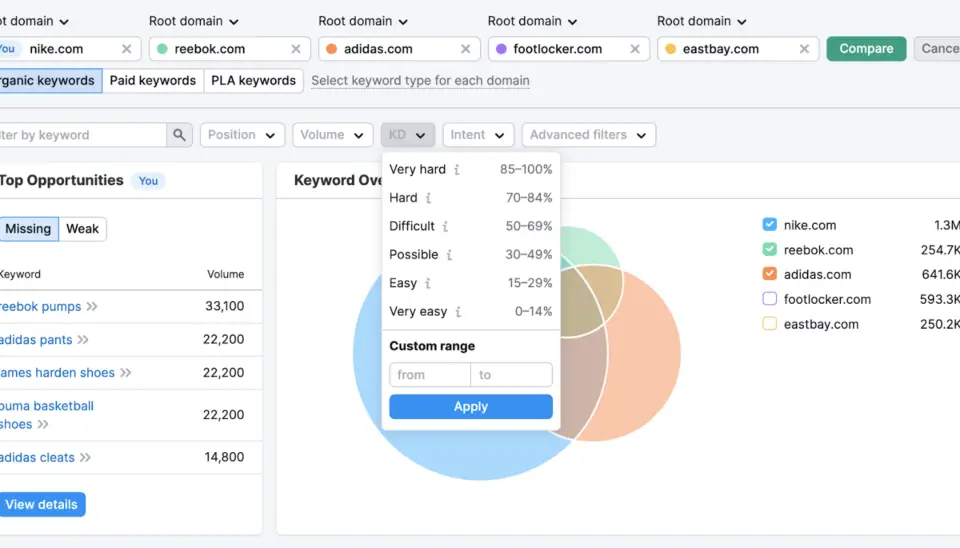Open Root domain dropdown above nike.com
Screen dimensions: 960x548
coord(34,21)
